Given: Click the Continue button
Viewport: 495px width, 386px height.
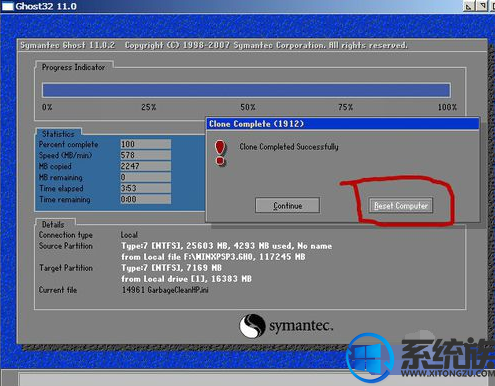Looking at the screenshot, I should coord(287,205).
